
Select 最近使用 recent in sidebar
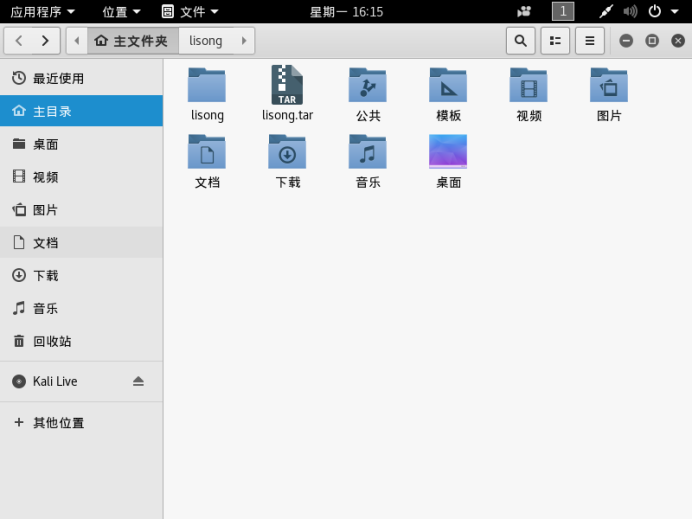58,78
